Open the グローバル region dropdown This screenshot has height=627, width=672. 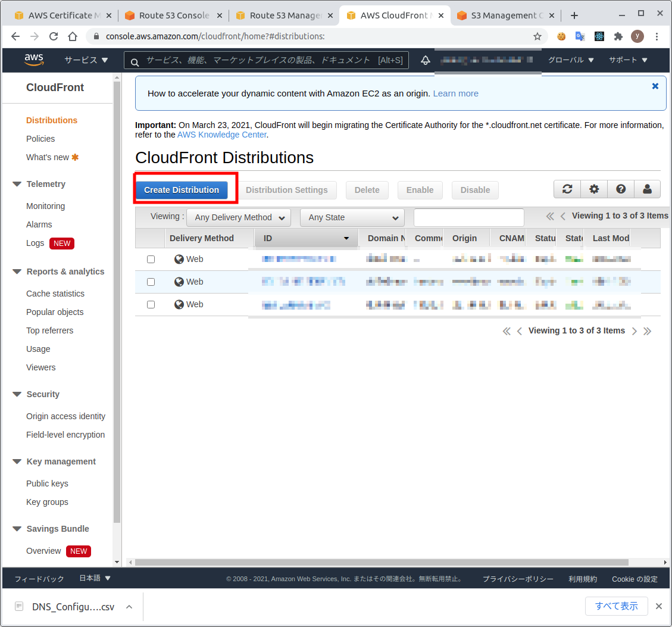pyautogui.click(x=571, y=60)
